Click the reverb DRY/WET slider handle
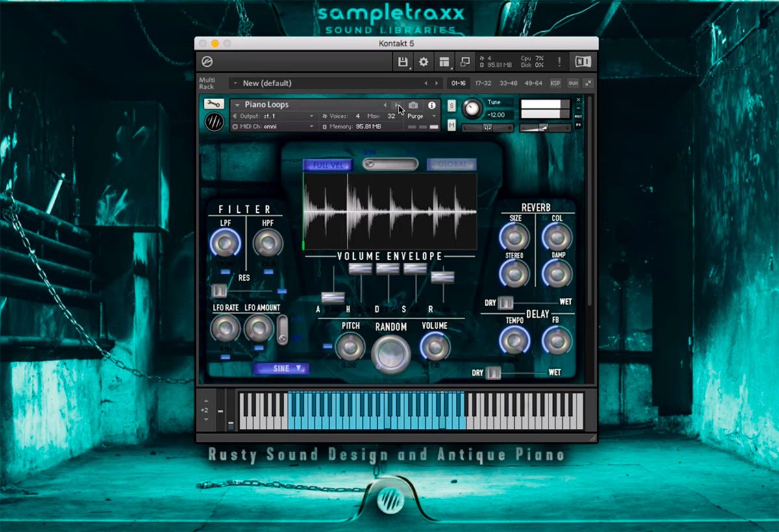This screenshot has height=532, width=779. click(x=506, y=303)
